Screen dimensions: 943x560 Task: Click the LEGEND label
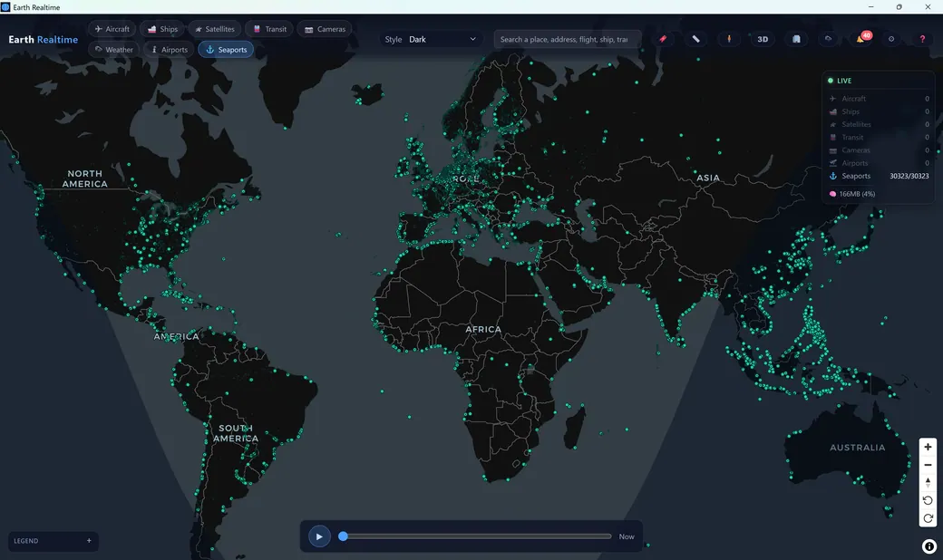[26, 541]
